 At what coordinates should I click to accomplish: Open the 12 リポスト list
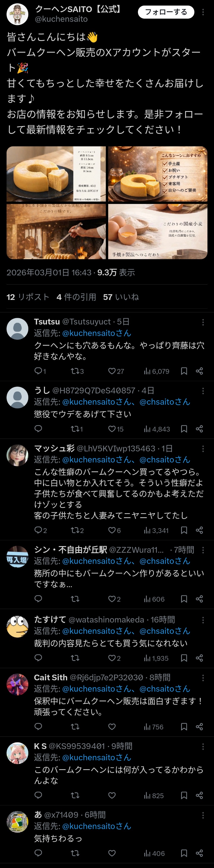pos(28,297)
